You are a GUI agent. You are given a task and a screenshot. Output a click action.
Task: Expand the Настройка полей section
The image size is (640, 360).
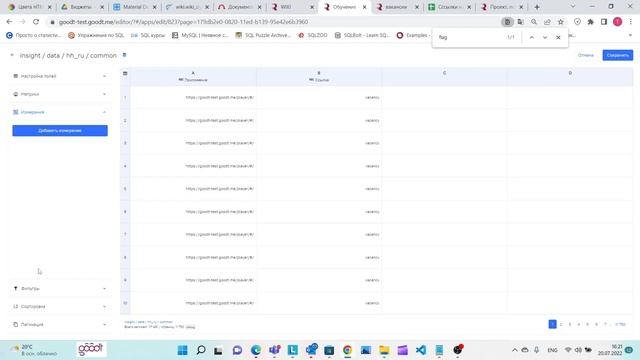[60, 76]
